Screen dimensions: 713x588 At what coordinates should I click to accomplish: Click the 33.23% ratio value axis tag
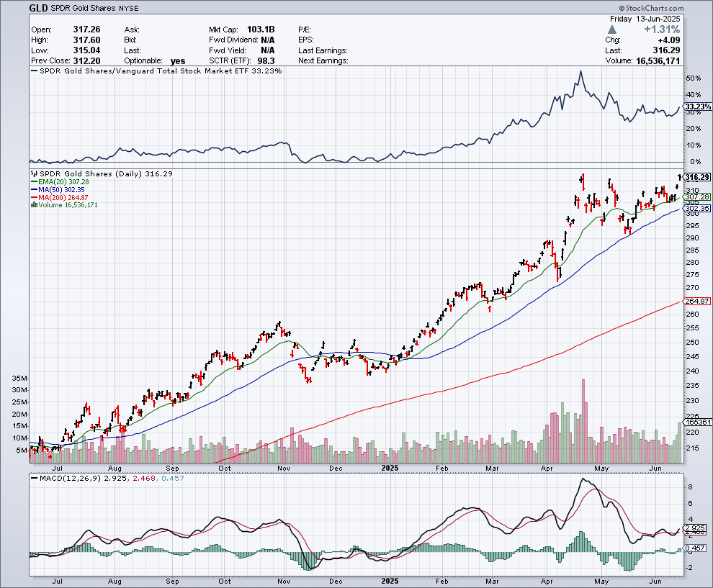[698, 107]
